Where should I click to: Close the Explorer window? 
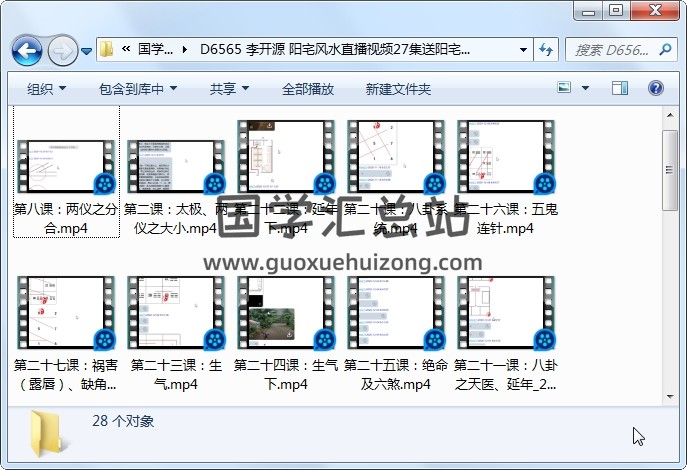point(655,11)
